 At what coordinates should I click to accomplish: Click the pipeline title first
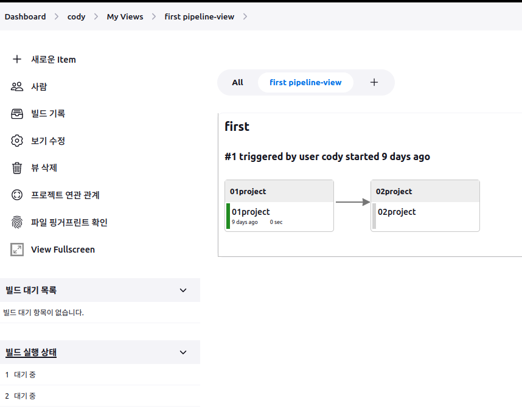(x=237, y=127)
